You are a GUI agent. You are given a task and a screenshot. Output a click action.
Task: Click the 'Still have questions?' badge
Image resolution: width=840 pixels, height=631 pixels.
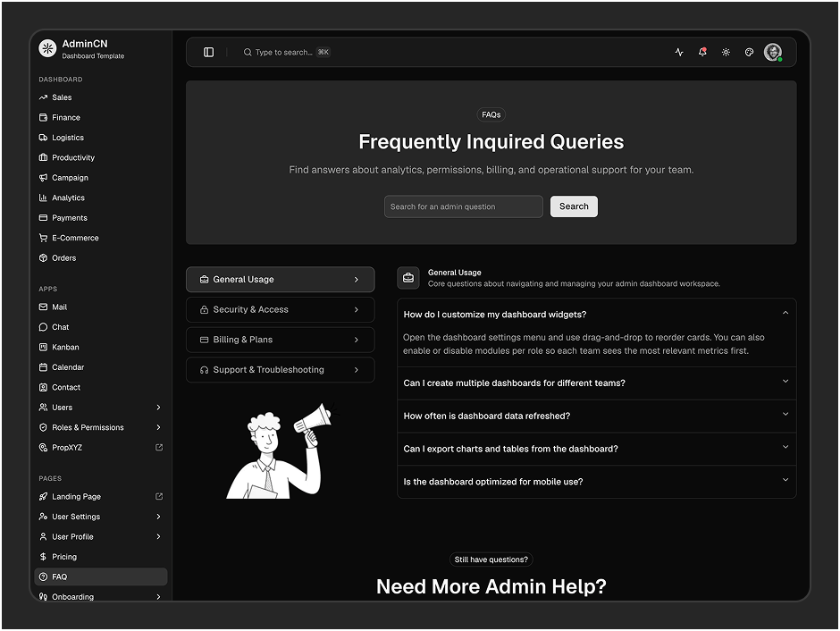[491, 559]
